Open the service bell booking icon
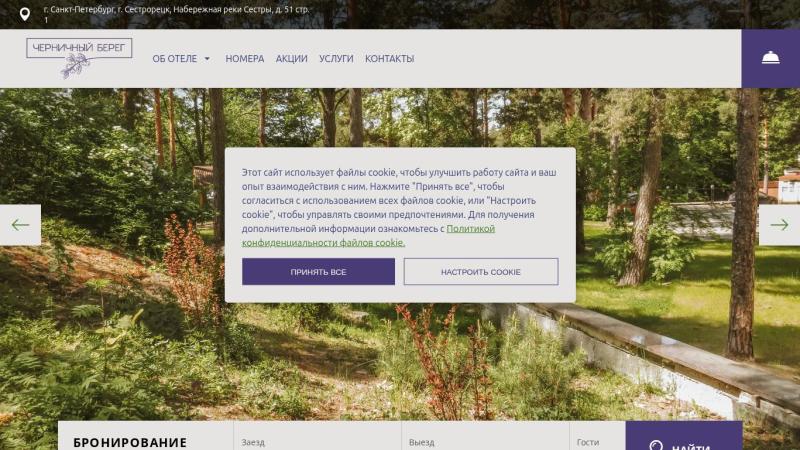 coord(770,58)
